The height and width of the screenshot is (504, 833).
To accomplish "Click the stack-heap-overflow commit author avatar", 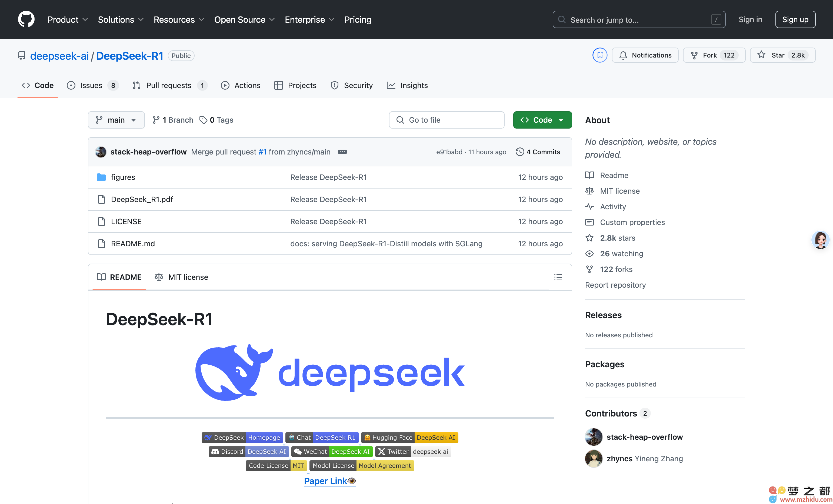I will point(101,152).
